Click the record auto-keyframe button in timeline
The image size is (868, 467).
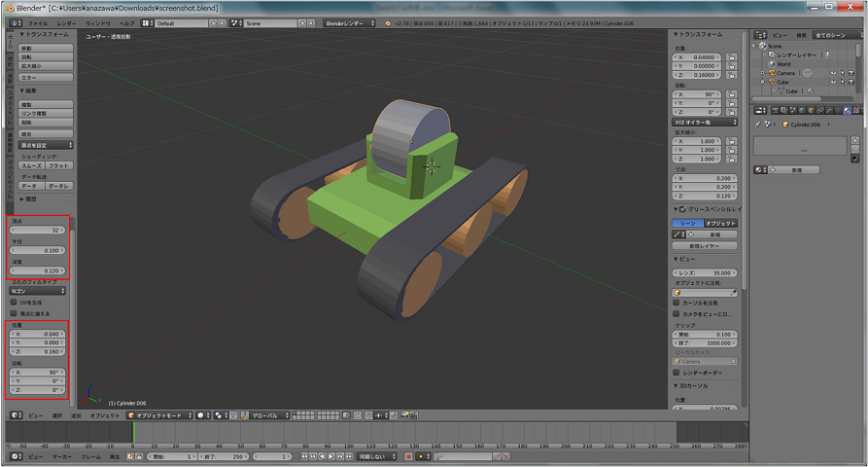pyautogui.click(x=408, y=456)
